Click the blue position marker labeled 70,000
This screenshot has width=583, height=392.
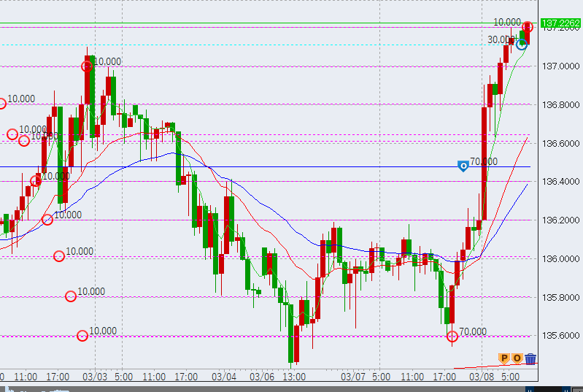point(463,166)
